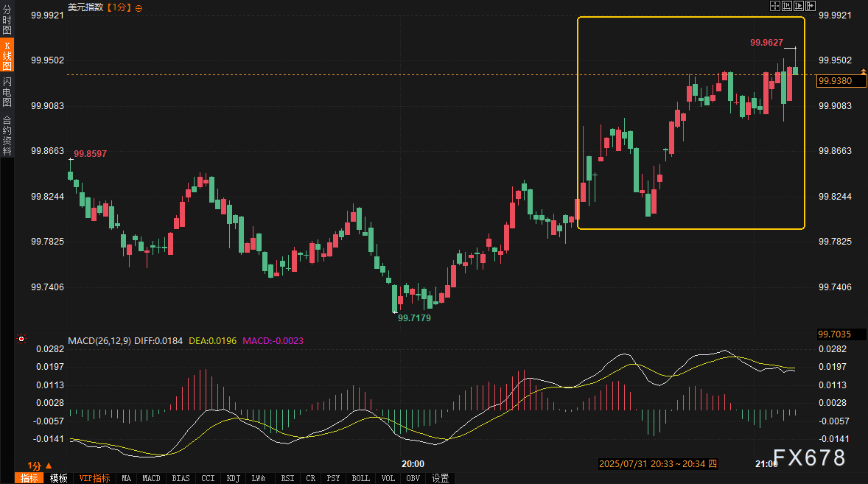Viewport: 868px width, 484px height.
Task: Click the orange up arrows above 99.9380
Action: pyautogui.click(x=822, y=71)
